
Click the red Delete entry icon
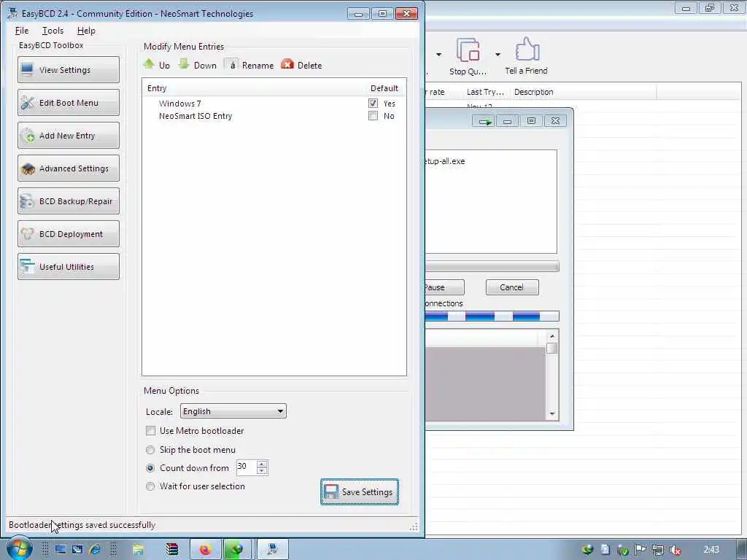[x=287, y=64]
